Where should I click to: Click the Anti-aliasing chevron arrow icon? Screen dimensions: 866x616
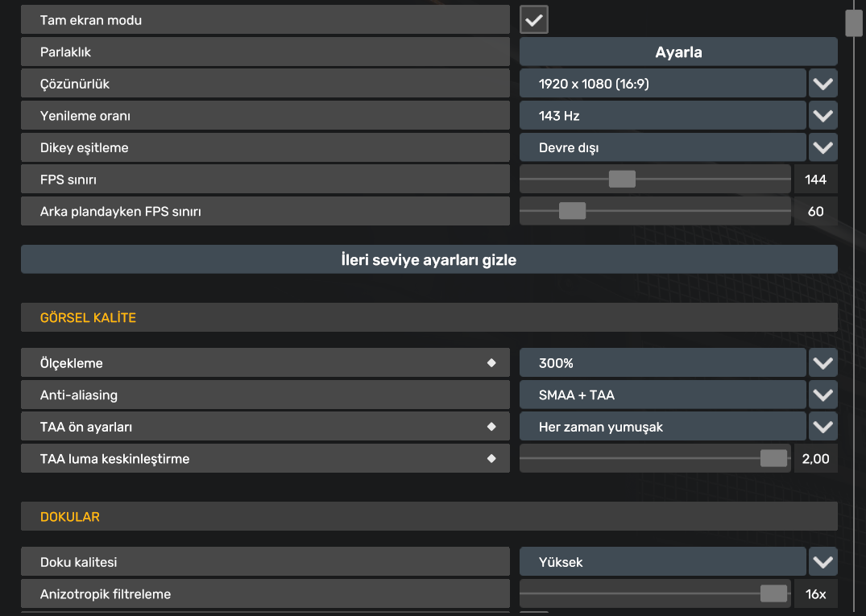pyautogui.click(x=822, y=395)
